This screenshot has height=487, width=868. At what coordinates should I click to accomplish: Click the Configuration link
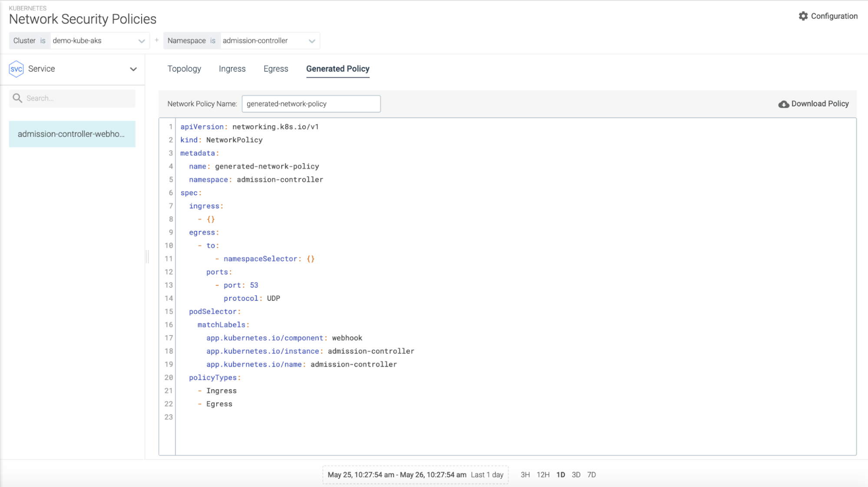[x=834, y=16]
